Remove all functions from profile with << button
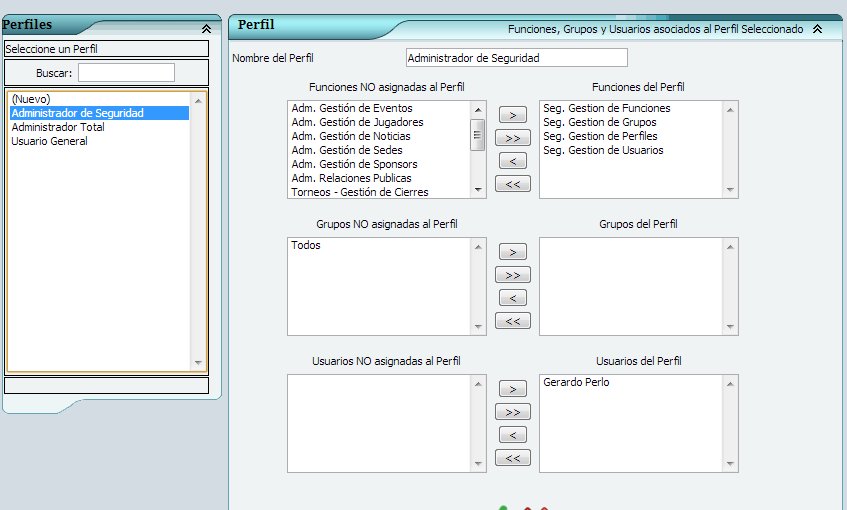Screen dimensions: 847x510 [x=512, y=184]
